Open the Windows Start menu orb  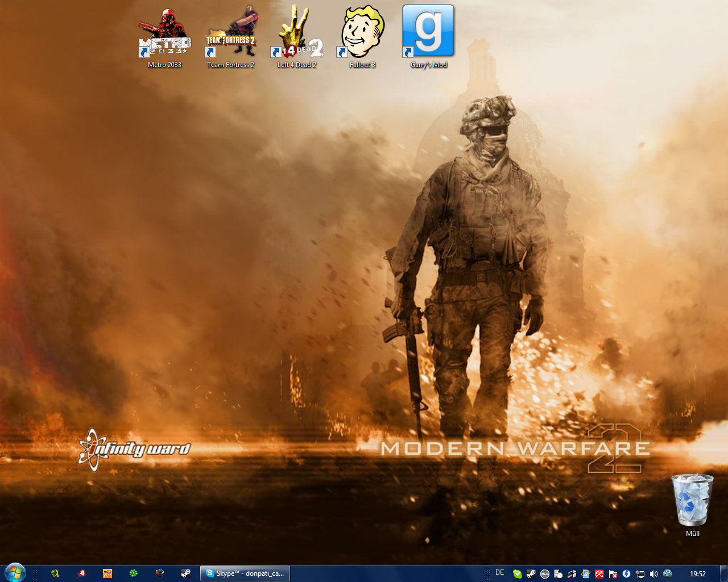(x=15, y=573)
